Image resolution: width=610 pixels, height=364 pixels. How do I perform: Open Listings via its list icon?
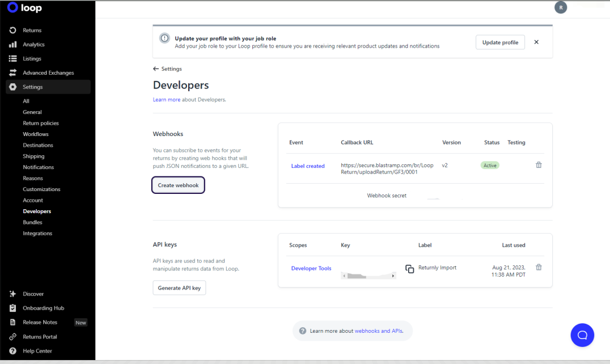point(13,58)
